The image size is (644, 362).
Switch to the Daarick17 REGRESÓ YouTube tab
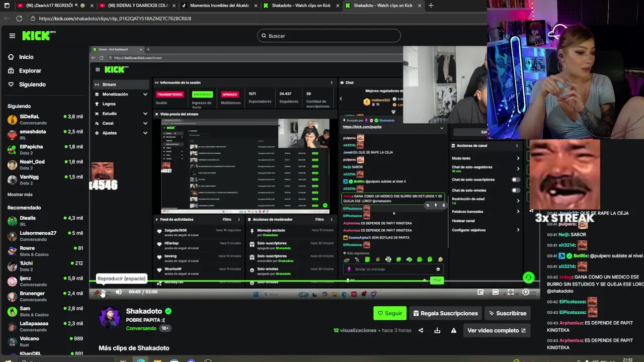pyautogui.click(x=55, y=6)
